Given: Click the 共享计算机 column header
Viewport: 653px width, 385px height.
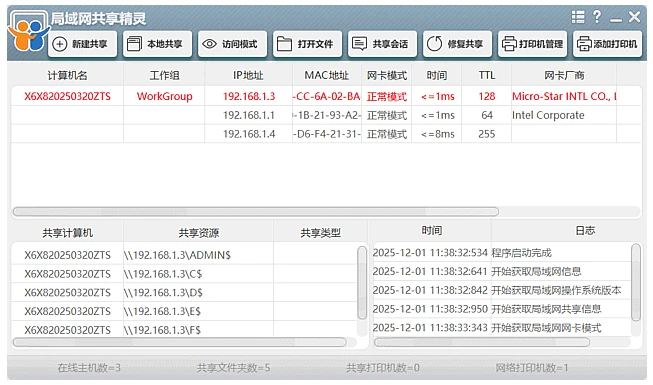Looking at the screenshot, I should (67, 232).
